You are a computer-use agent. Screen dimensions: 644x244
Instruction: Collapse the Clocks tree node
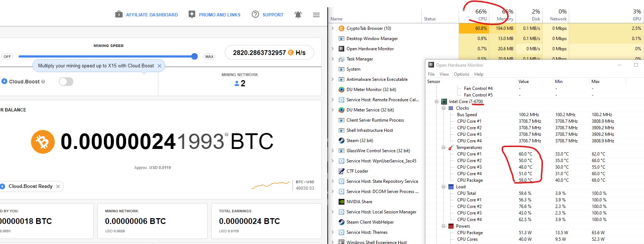coord(443,108)
